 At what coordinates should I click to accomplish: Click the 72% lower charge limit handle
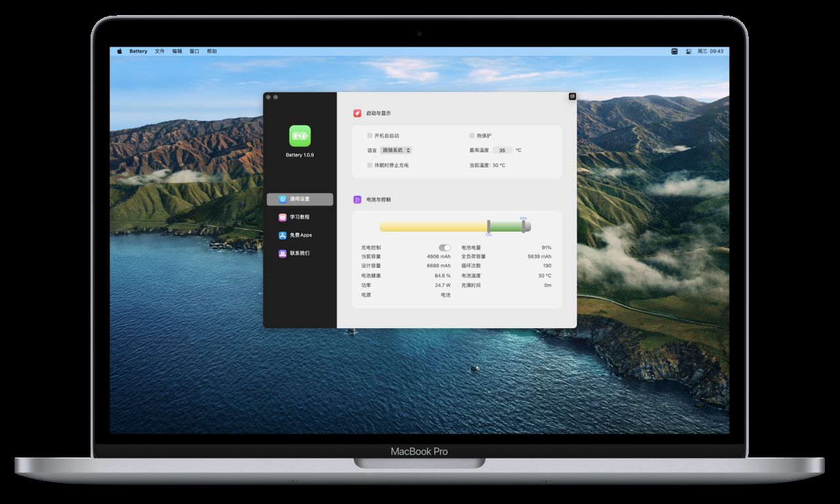tap(488, 226)
